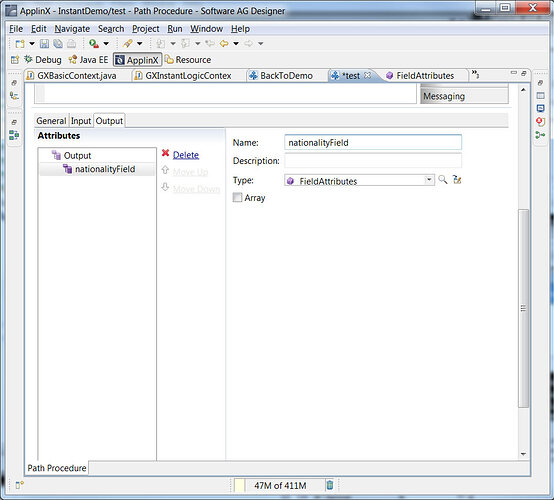Click the Save icon in toolbar
Viewport: 554px width, 500px height.
(x=44, y=43)
